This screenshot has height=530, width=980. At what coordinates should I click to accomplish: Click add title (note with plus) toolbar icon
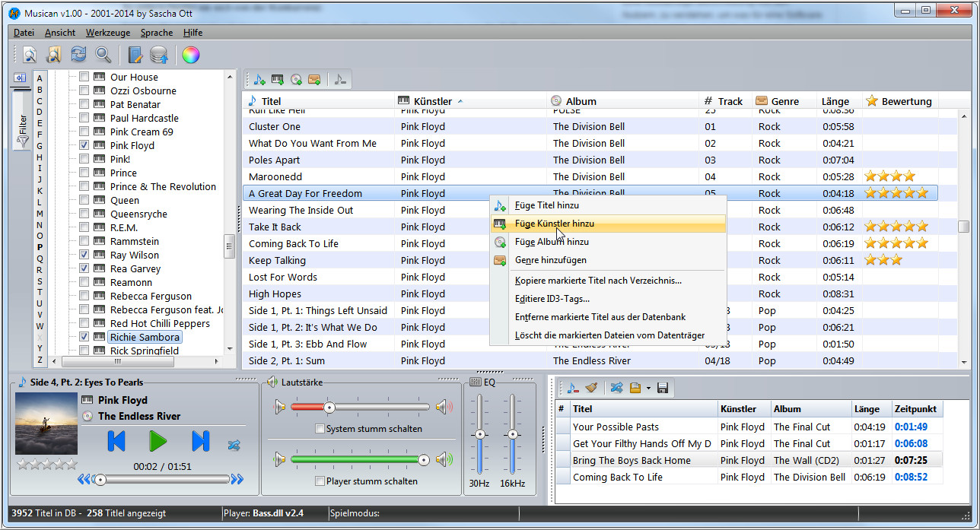coord(260,80)
